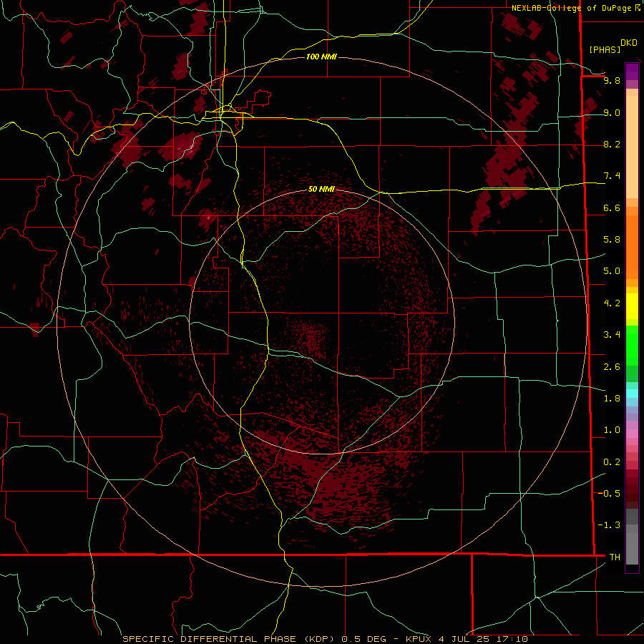Click the -1.3 value on the scale
This screenshot has height=644, width=644.
pyautogui.click(x=610, y=525)
